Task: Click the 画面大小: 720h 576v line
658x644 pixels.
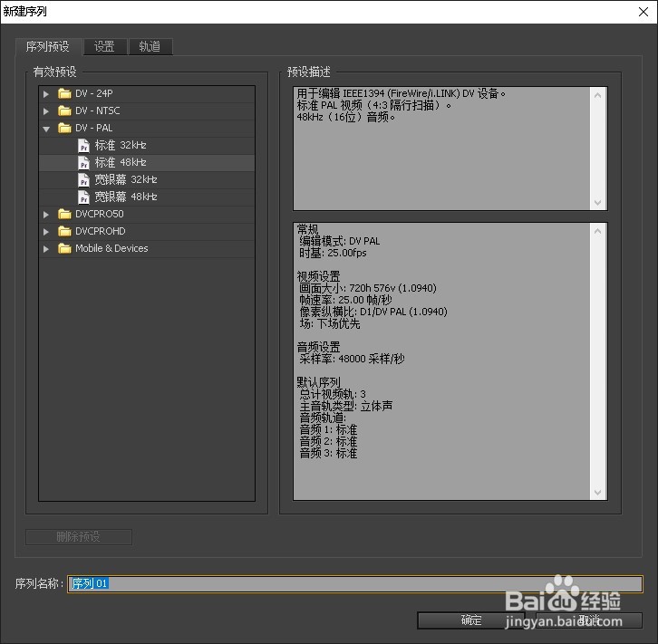Action: click(368, 288)
